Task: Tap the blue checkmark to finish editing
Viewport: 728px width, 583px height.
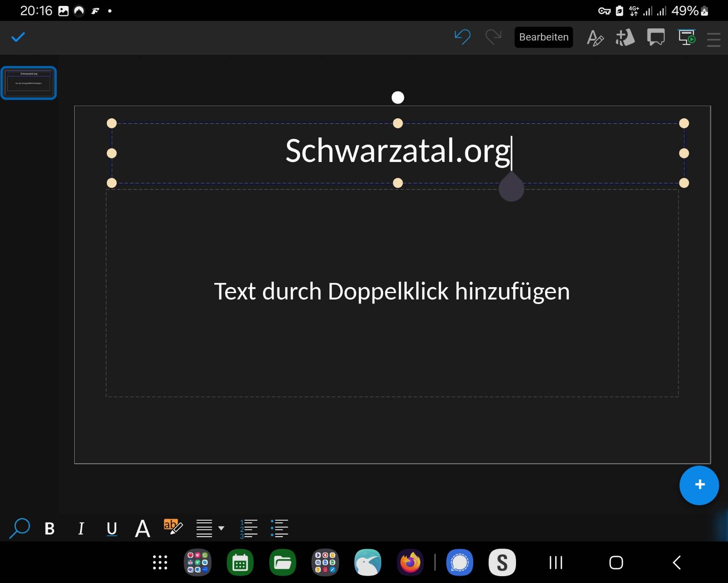Action: pos(18,37)
